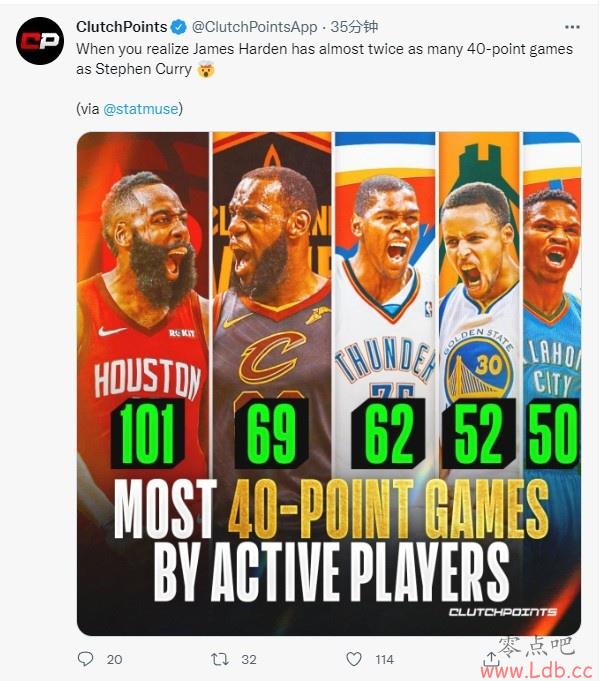Click the CLUTCHPOINTS watermark in the image

click(x=503, y=612)
